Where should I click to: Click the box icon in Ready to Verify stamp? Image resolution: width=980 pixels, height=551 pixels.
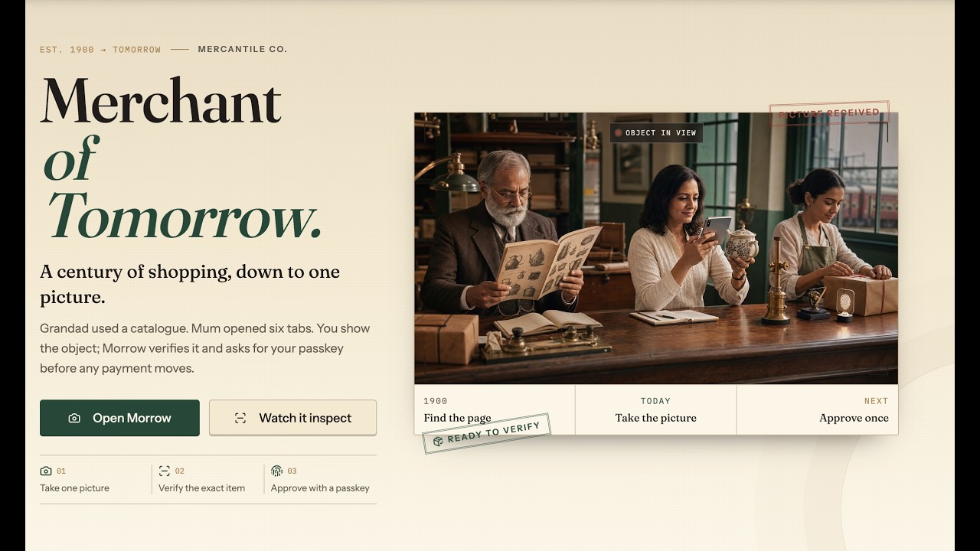(x=438, y=442)
